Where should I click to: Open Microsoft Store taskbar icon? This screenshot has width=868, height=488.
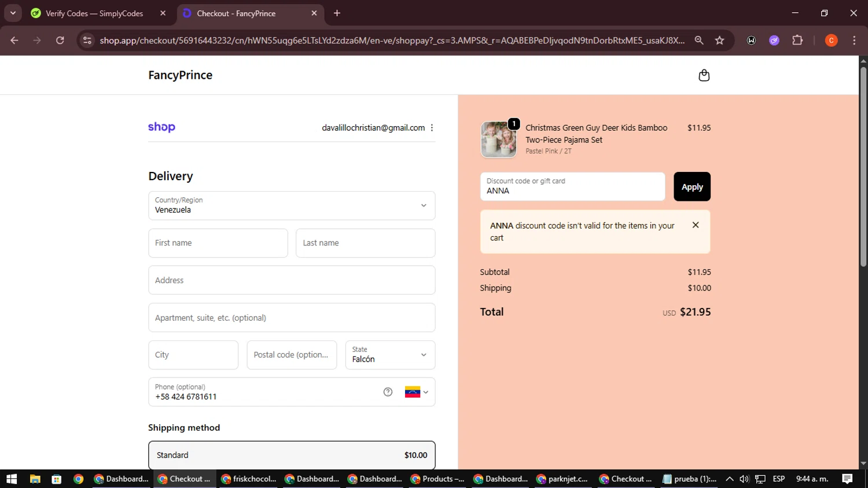(x=56, y=479)
